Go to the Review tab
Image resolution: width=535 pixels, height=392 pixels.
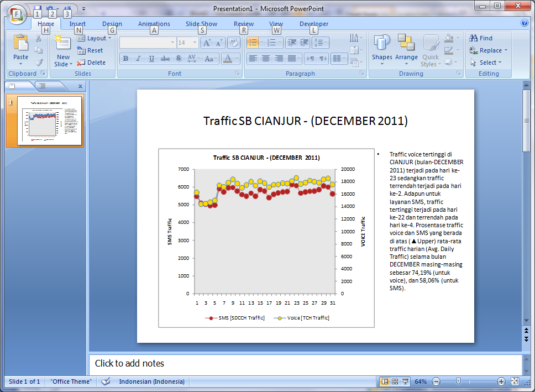[x=244, y=24]
